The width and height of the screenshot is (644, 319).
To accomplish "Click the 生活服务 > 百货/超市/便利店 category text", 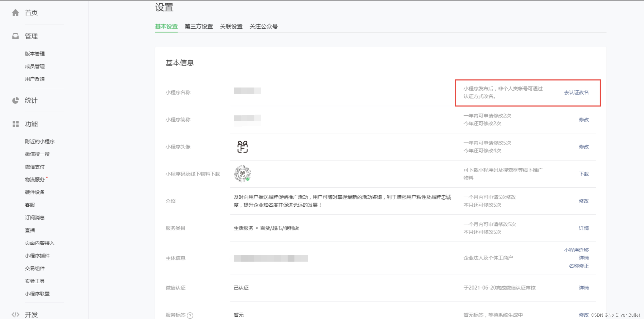I will 266,228.
